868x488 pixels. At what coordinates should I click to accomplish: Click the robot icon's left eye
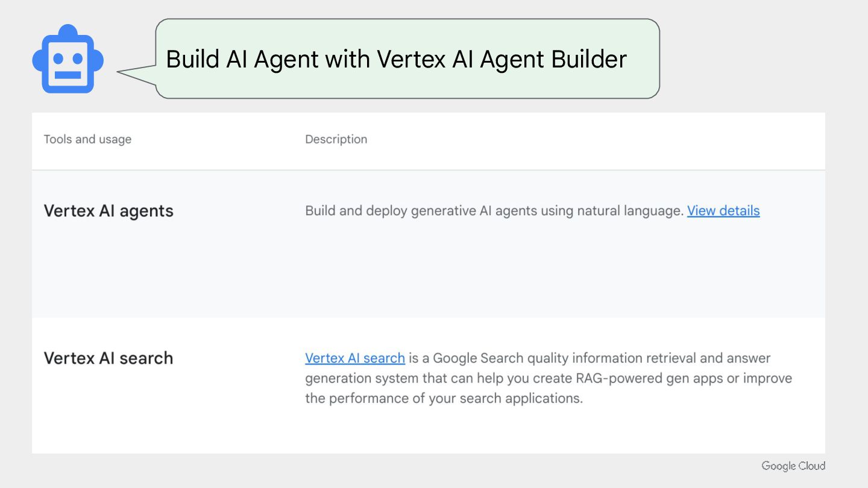tap(58, 58)
